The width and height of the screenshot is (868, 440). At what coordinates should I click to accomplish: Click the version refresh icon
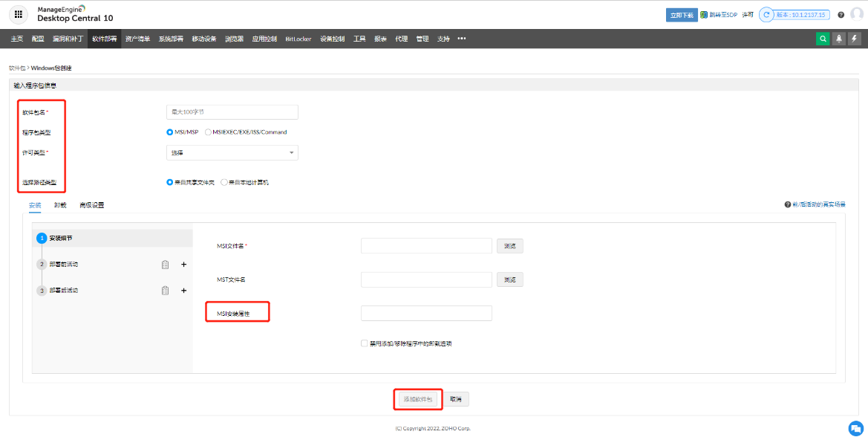click(766, 15)
